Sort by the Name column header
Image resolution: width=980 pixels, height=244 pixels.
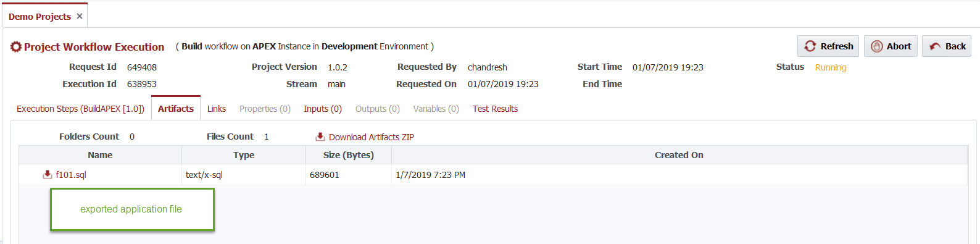[x=100, y=155]
